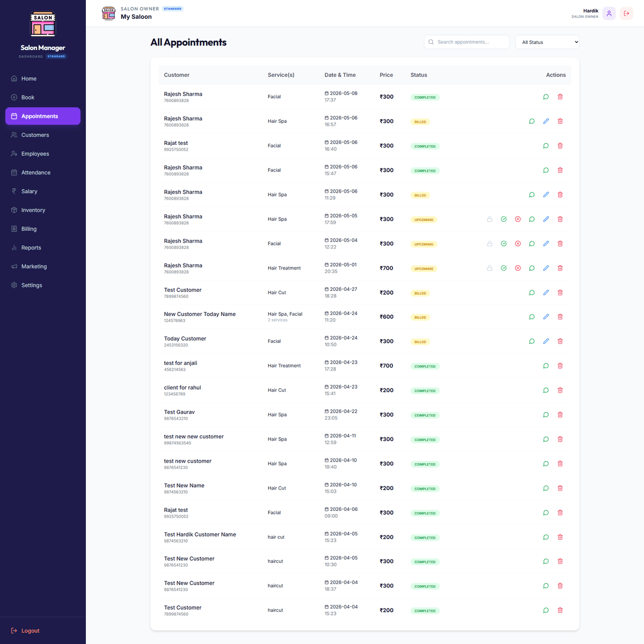Screen dimensions: 644x644
Task: Cancel the Hair Treatment appointment on 2026-05-01
Action: click(x=518, y=268)
